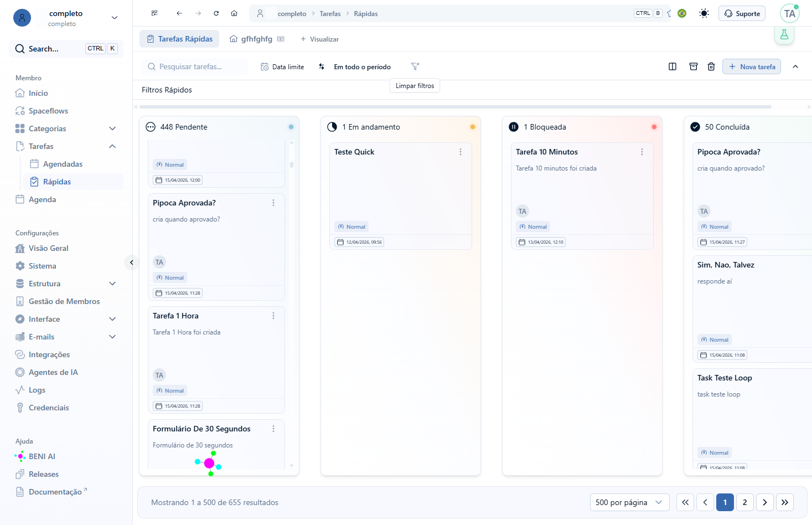The width and height of the screenshot is (812, 525).
Task: Toggle the sun theme icon
Action: tap(704, 13)
